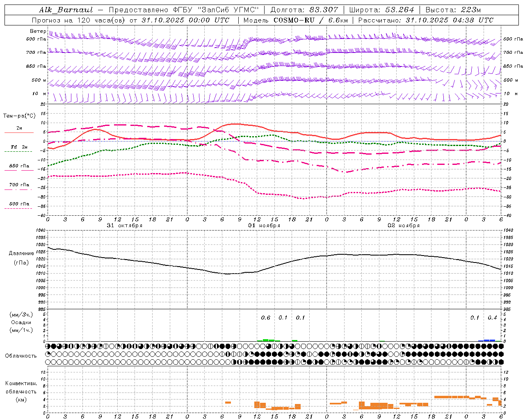This screenshot has height=420, width=525.
Task: Click the latitude value Широта: 53.264
Action: tap(381, 10)
